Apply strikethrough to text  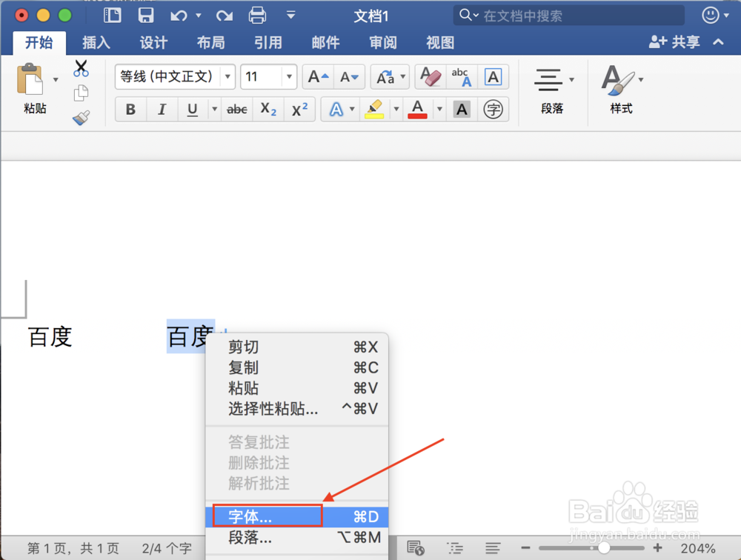[236, 109]
